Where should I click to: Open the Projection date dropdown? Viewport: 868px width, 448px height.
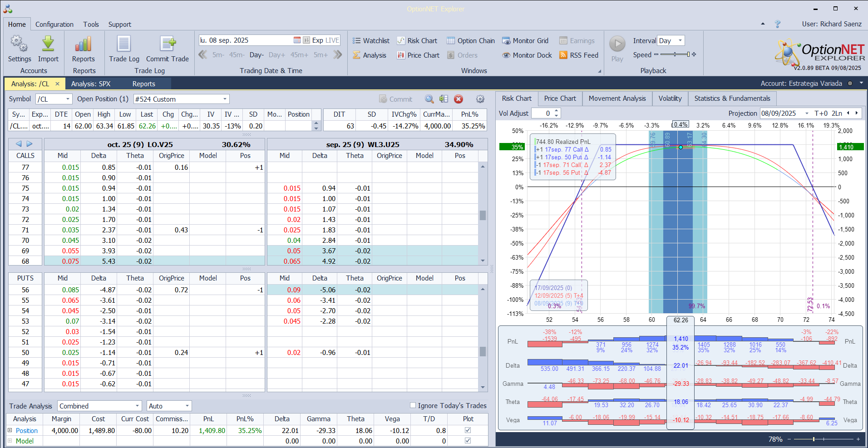[x=807, y=113]
